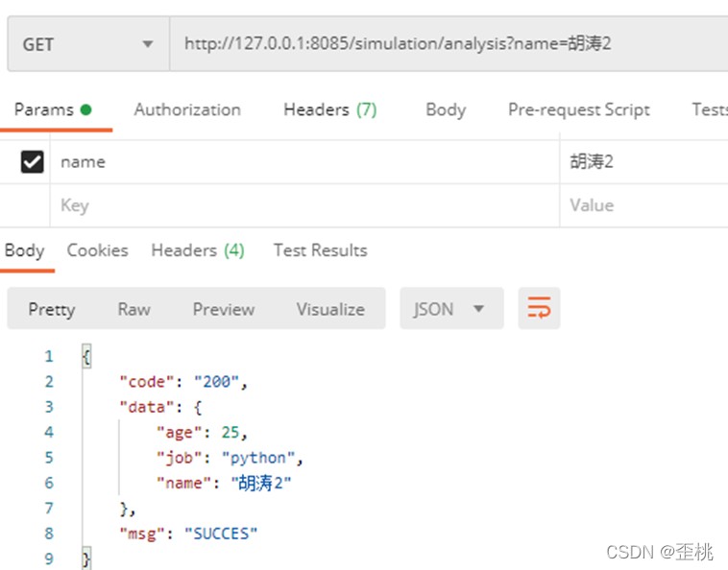This screenshot has width=728, height=570.
Task: Click the name parameter key cell
Action: pos(304,162)
